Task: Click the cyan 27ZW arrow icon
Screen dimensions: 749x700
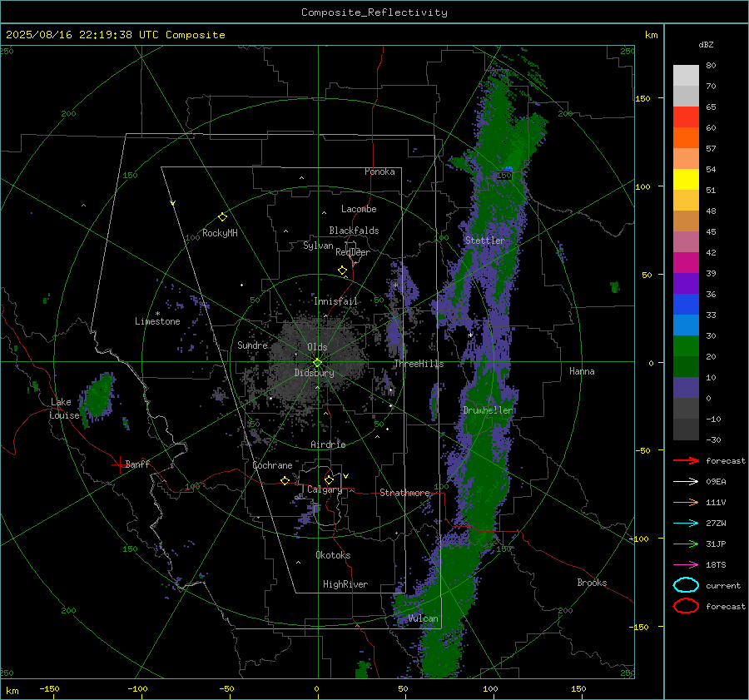Action: (x=686, y=524)
